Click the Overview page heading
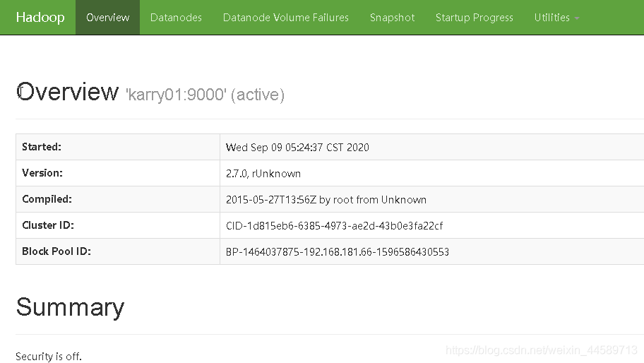644x363 pixels. pos(67,92)
